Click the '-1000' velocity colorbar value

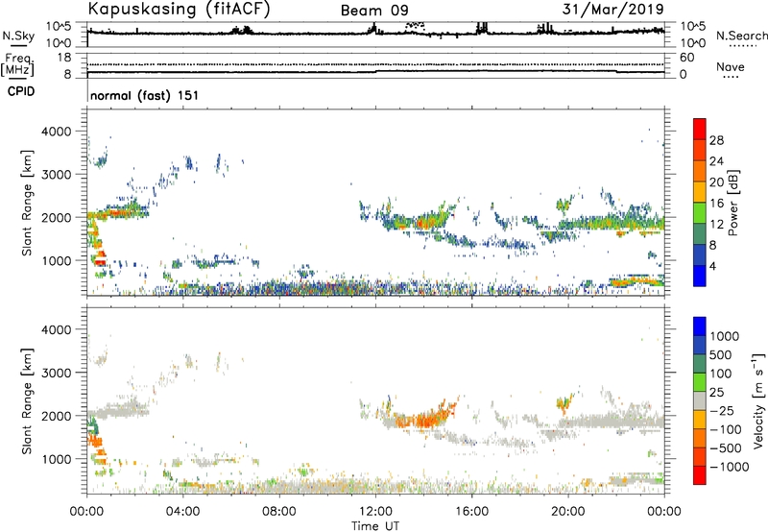pyautogui.click(x=729, y=467)
